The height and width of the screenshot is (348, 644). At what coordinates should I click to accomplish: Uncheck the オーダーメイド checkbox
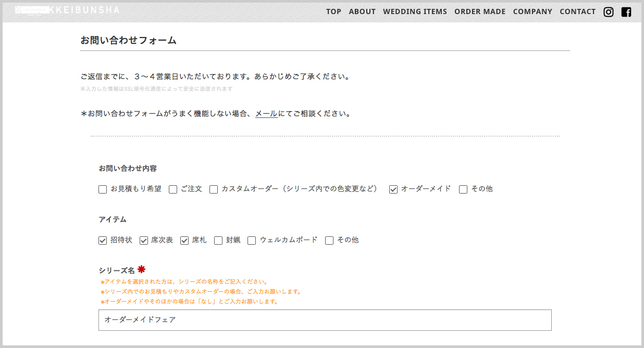393,189
